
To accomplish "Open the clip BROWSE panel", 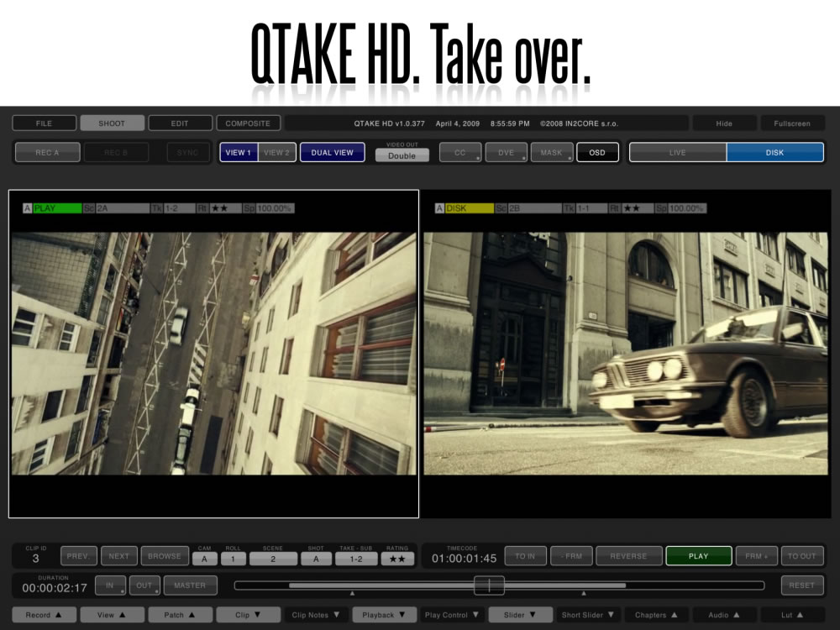I will 165,556.
